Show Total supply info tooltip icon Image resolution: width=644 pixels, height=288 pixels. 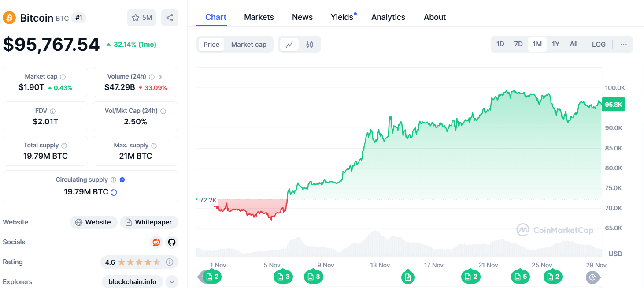click(64, 146)
